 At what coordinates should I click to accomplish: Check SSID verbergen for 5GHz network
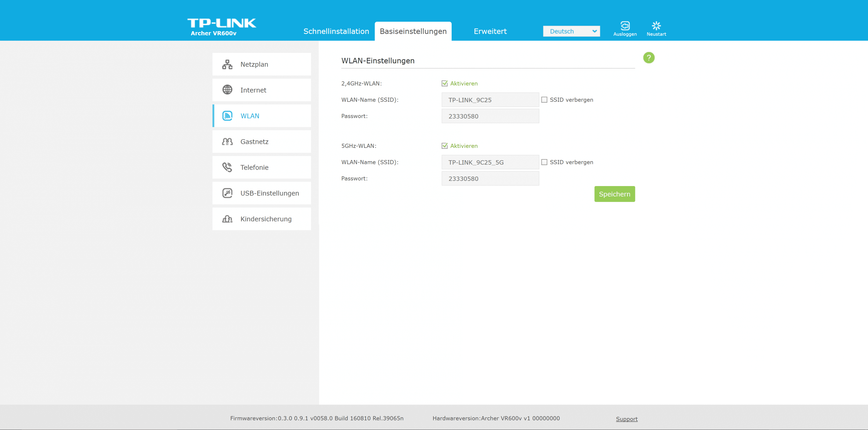(544, 162)
